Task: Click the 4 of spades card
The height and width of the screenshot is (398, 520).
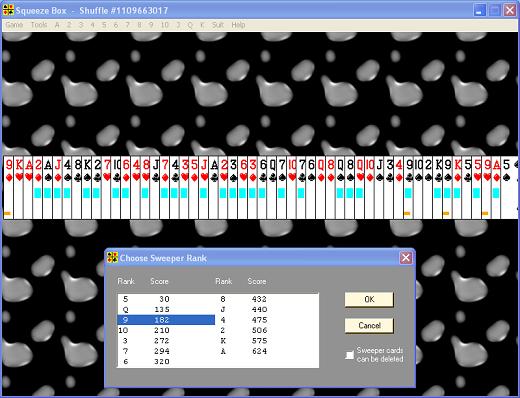Action: click(x=67, y=188)
